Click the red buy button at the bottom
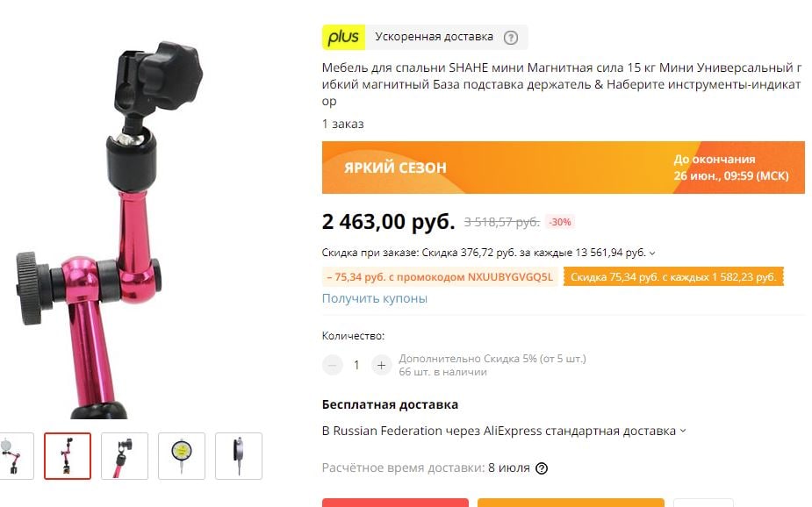812x507 pixels. (x=395, y=503)
